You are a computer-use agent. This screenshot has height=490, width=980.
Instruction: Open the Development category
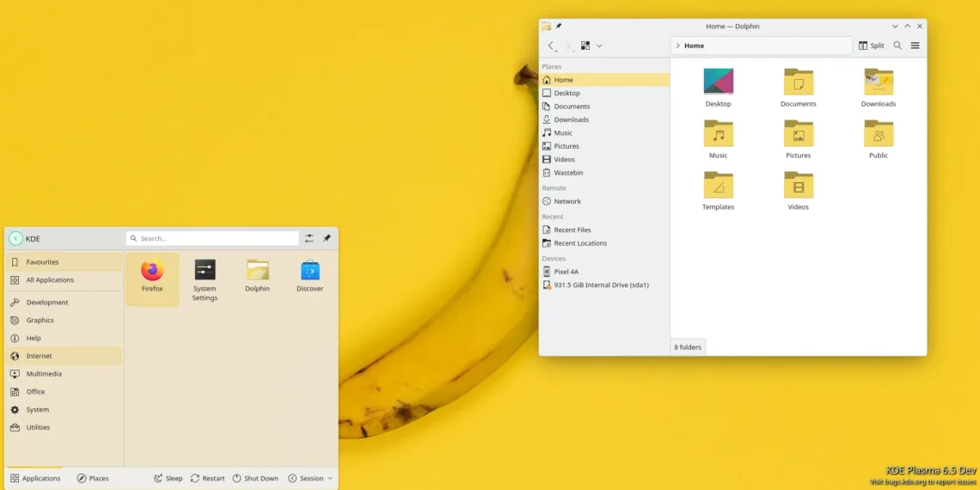tap(64, 302)
